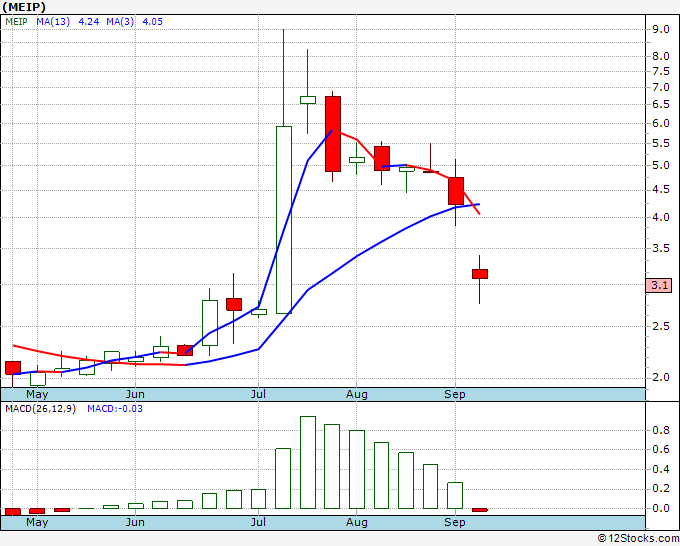Image resolution: width=680 pixels, height=546 pixels.
Task: Click the MA(13) legend label
Action: [x=53, y=22]
